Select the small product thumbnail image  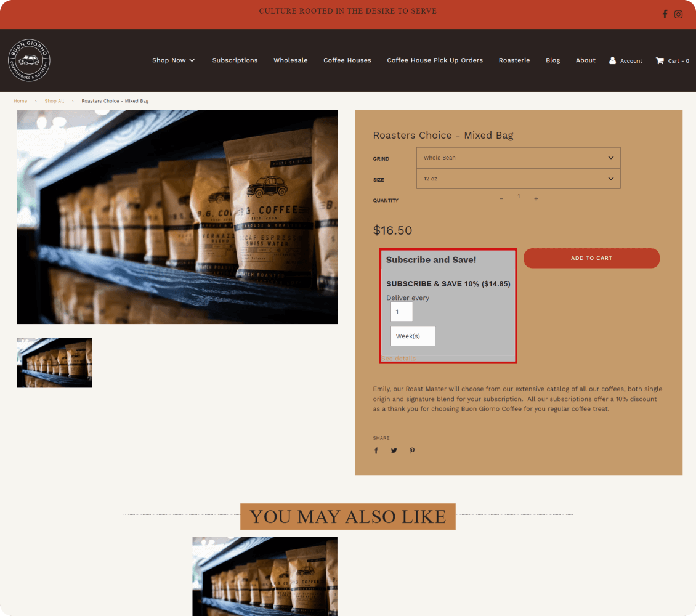[54, 363]
